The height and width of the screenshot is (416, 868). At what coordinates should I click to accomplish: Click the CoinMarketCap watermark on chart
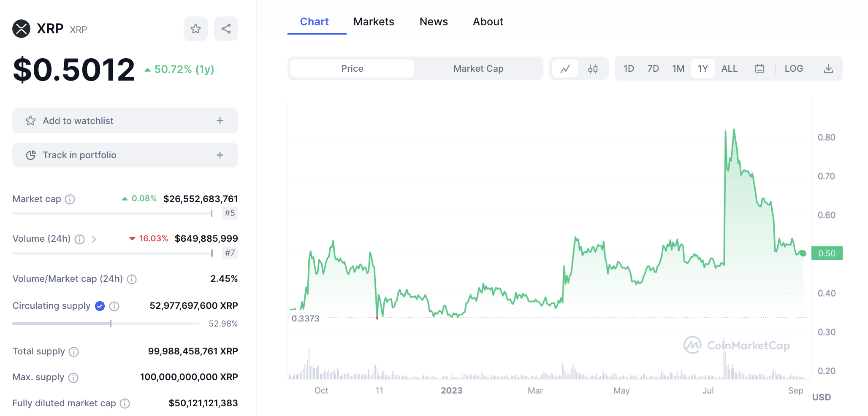737,346
